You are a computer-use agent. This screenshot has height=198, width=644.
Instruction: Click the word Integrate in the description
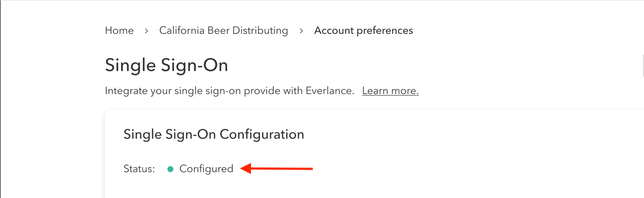click(x=123, y=91)
